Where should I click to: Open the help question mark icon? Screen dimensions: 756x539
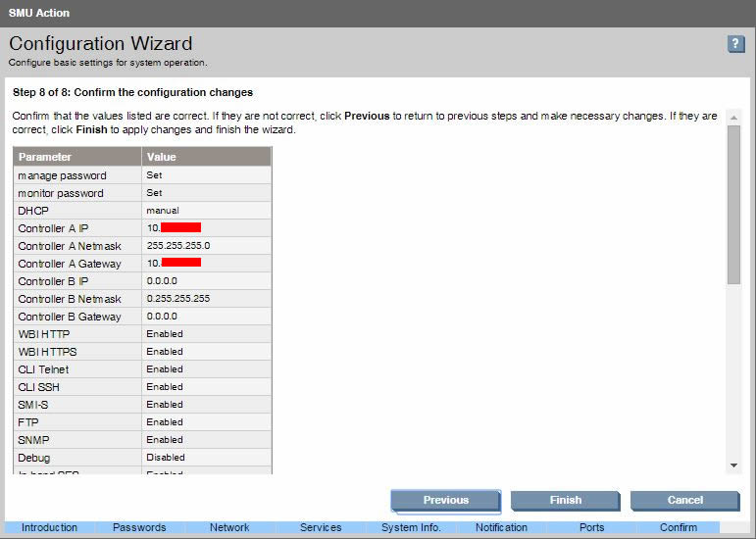[735, 44]
